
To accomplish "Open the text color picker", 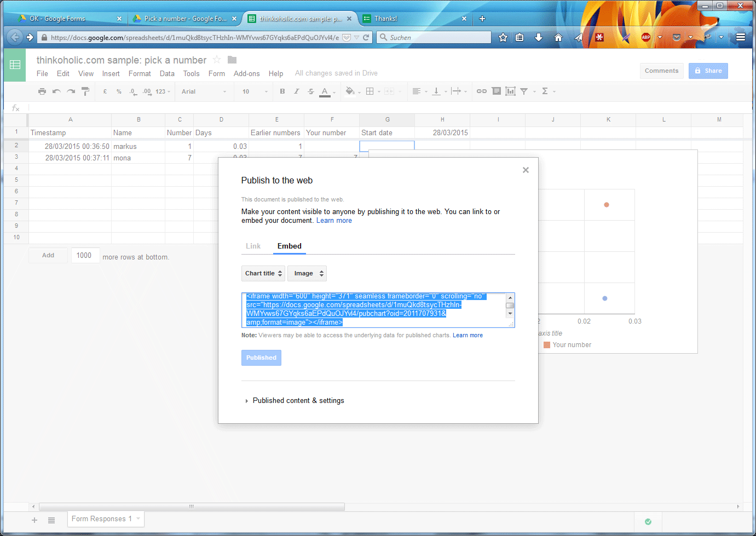I will 325,92.
